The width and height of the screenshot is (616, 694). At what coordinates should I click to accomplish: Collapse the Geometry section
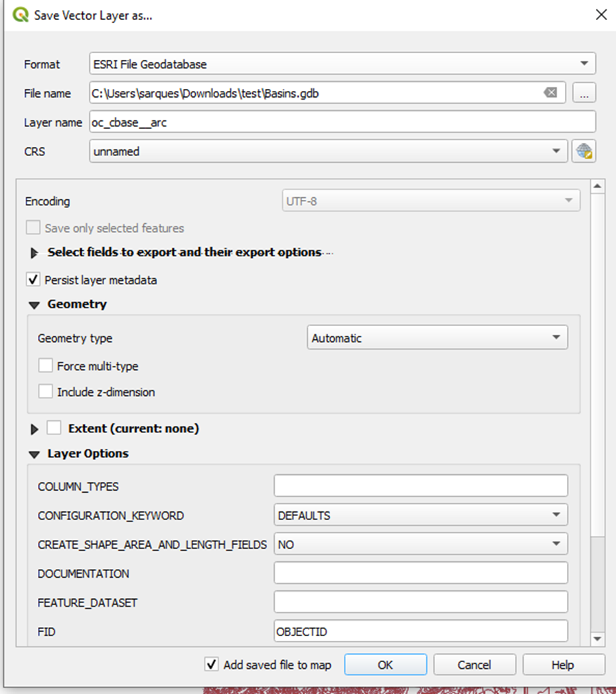[34, 305]
